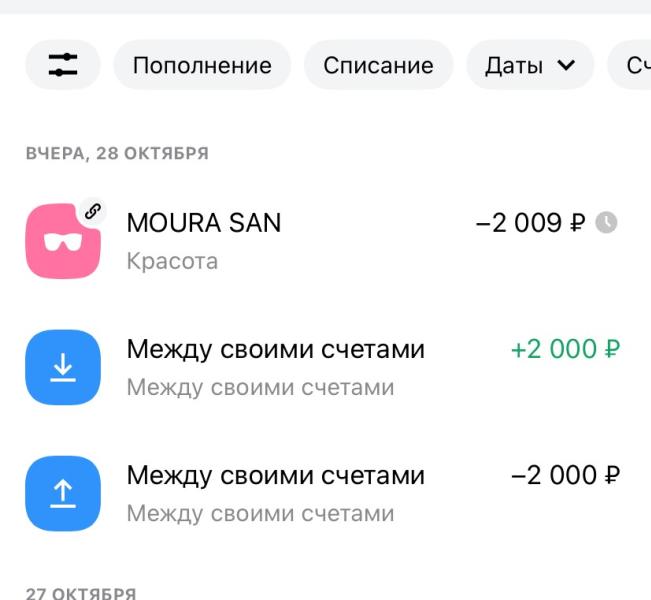Tap the 27 октября date header

point(81,593)
